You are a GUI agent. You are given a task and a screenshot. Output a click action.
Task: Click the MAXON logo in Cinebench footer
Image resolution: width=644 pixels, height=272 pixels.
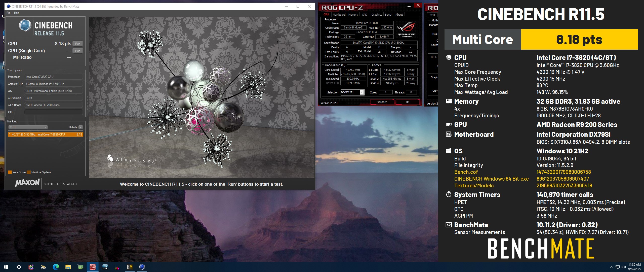(27, 183)
